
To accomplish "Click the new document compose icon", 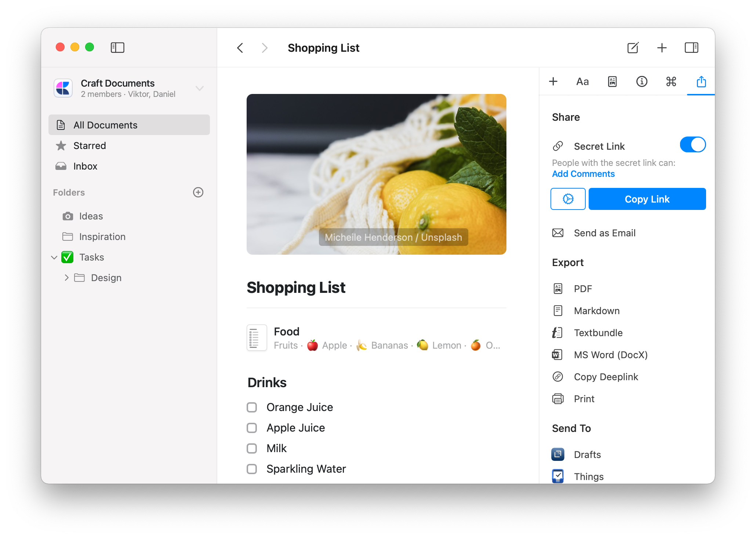I will click(x=633, y=48).
